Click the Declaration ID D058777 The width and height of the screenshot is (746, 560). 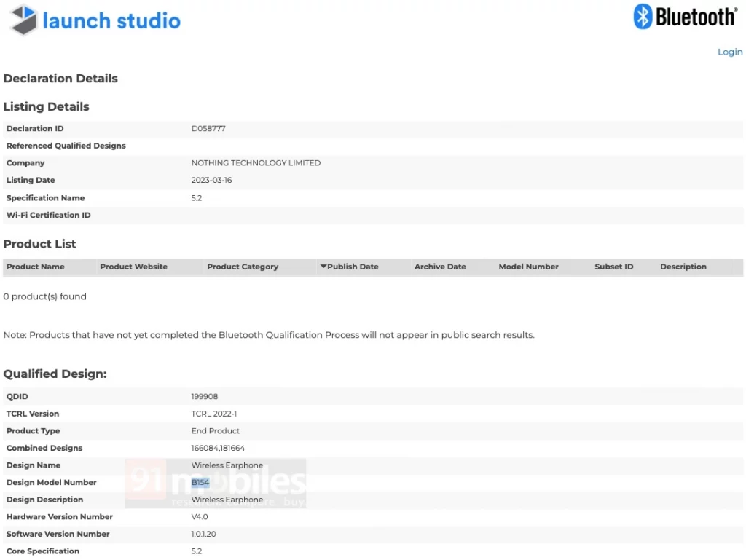click(208, 128)
